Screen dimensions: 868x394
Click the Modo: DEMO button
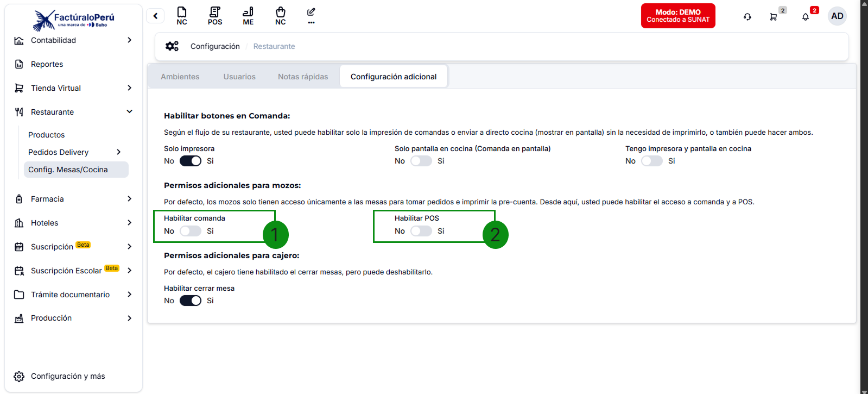[x=678, y=16]
